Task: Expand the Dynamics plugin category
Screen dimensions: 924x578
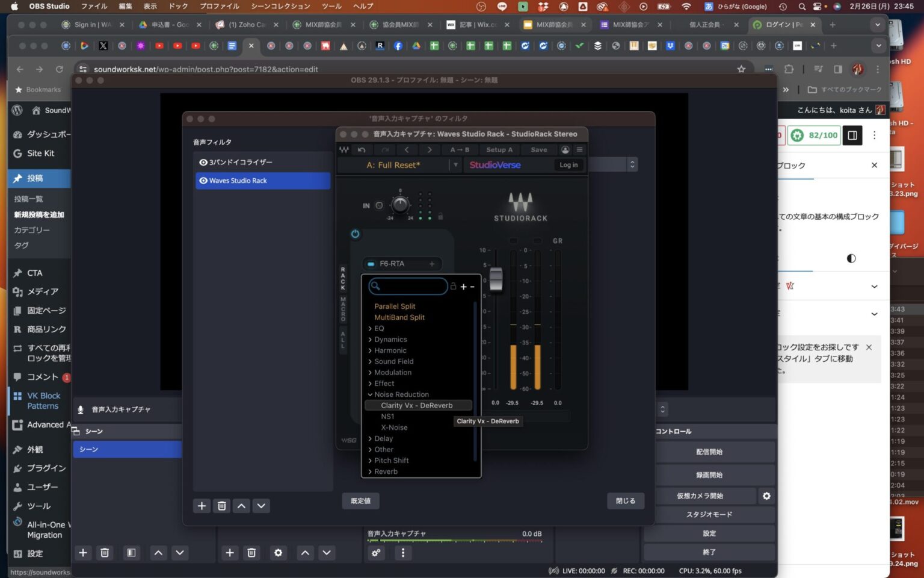Action: point(390,339)
